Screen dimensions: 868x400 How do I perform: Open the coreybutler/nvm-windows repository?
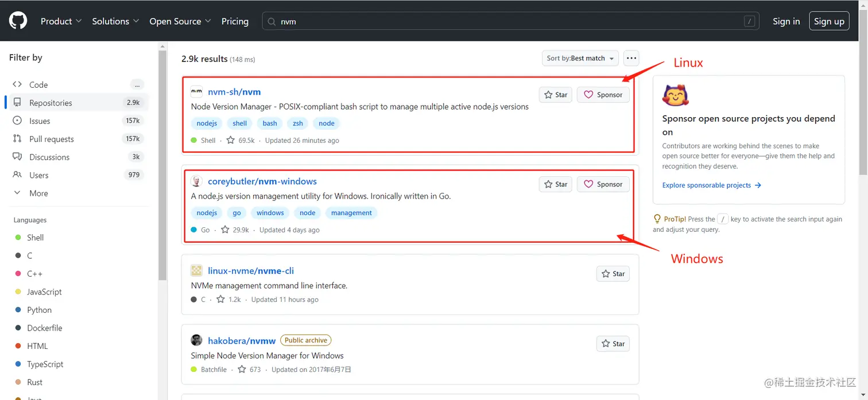tap(262, 181)
